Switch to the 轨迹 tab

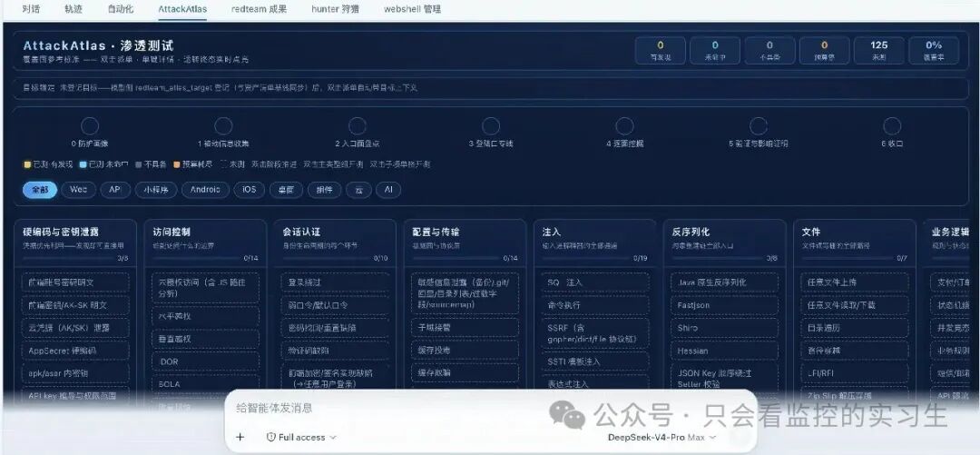(x=73, y=9)
